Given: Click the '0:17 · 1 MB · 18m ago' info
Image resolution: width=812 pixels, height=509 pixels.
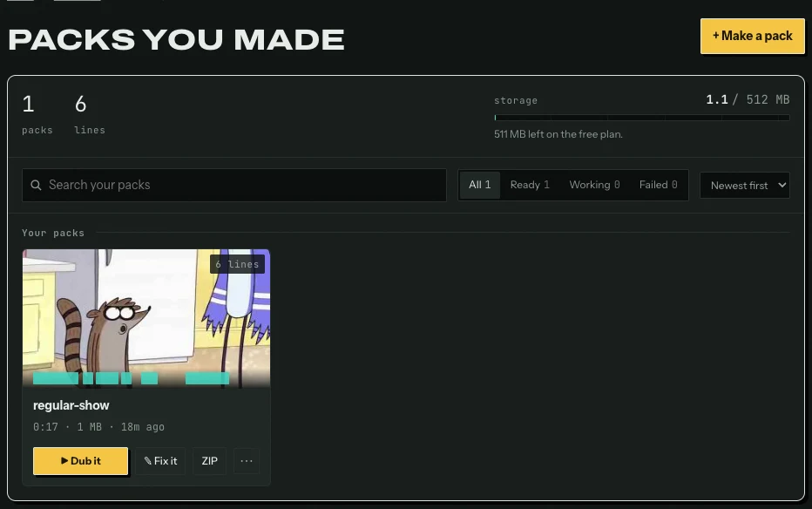Looking at the screenshot, I should (x=98, y=427).
